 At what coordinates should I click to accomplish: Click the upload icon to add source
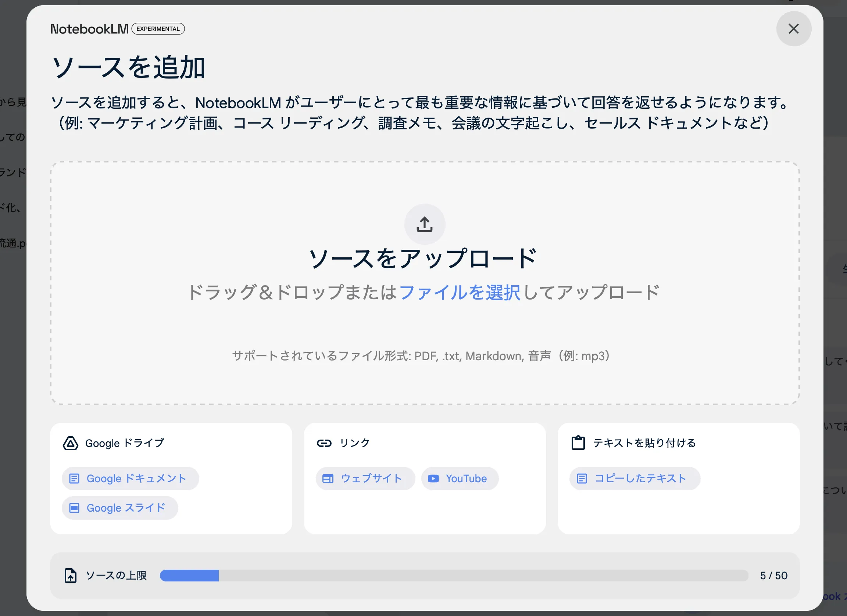point(424,223)
